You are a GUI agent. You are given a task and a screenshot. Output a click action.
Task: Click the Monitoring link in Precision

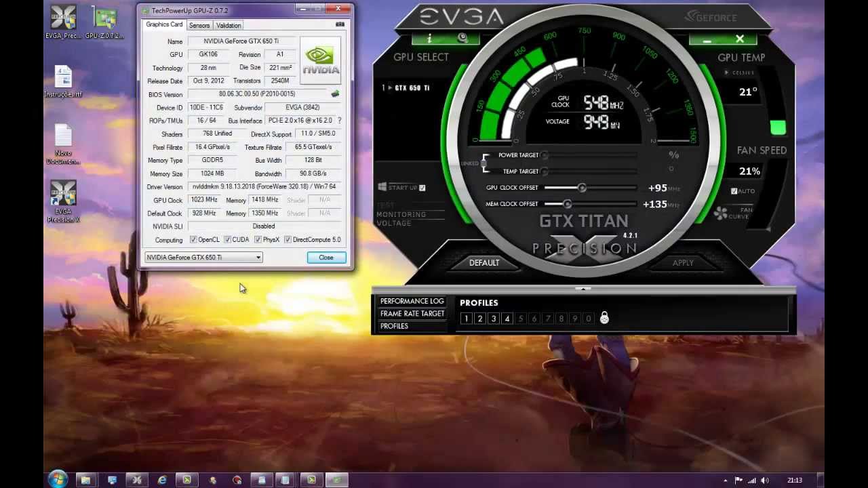pyautogui.click(x=401, y=214)
